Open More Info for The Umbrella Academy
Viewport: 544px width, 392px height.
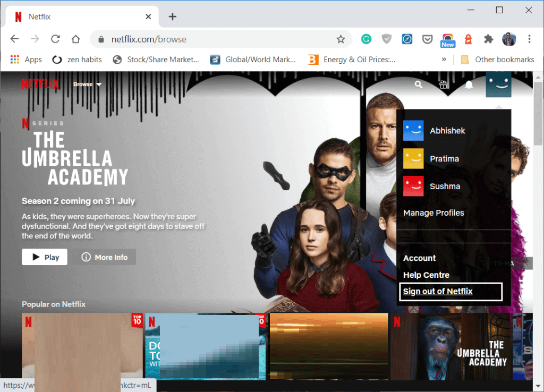click(105, 257)
